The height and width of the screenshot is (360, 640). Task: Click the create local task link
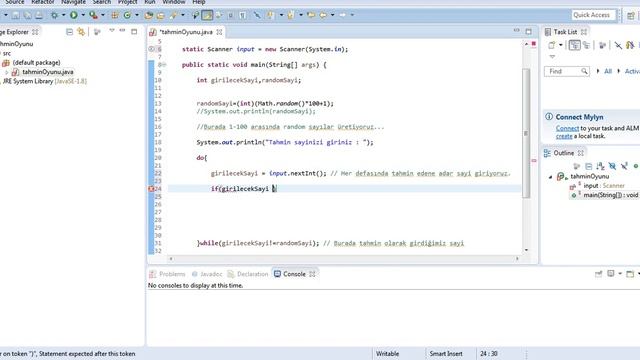click(x=564, y=136)
